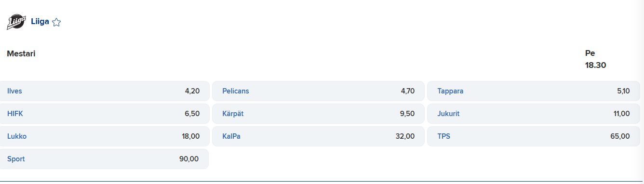Select Kärpät odds 9,50
This screenshot has height=184, width=644.
point(318,114)
